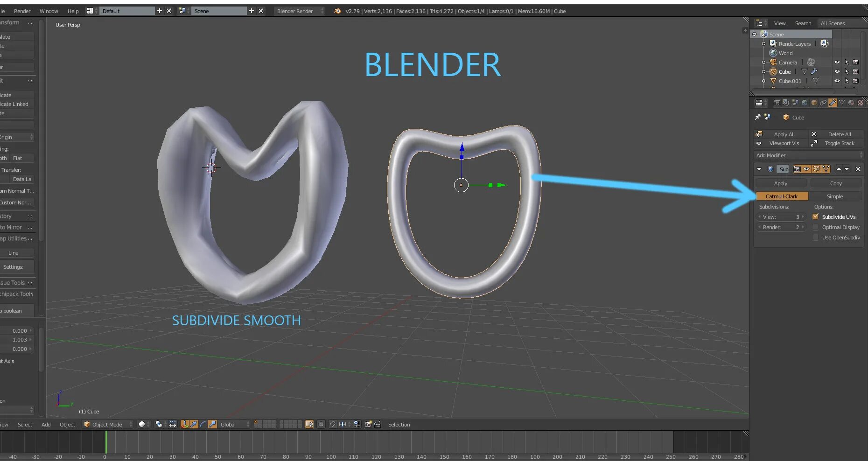868x461 pixels.
Task: Toggle modifier viewport display eye button
Action: tap(806, 169)
